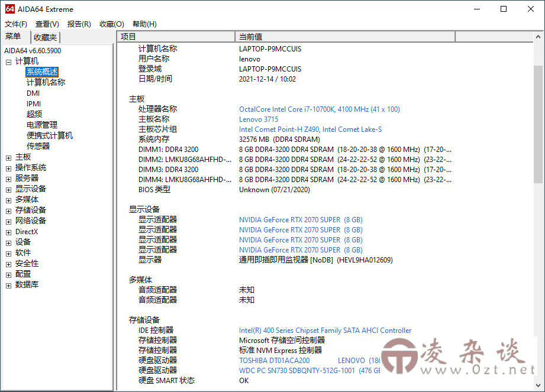Screen dimensions: 545x392
Task: Select the DIMM1: DDR4 3200 row
Action: pyautogui.click(x=295, y=150)
